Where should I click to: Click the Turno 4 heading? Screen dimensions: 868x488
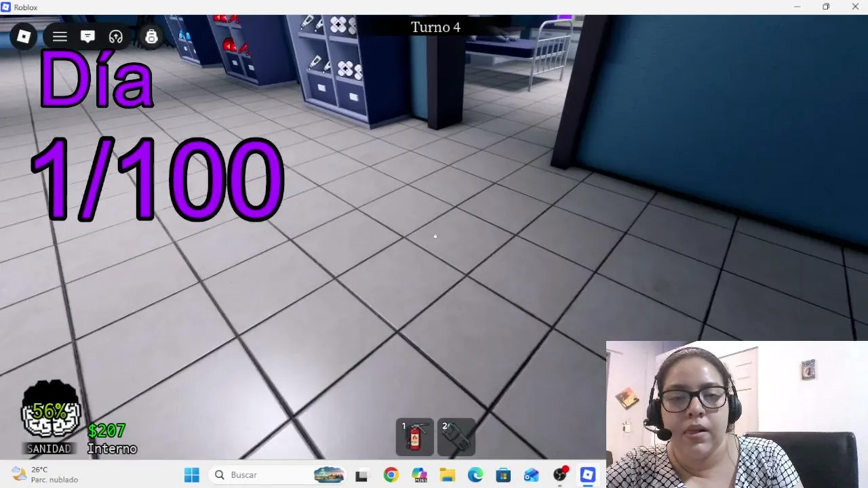point(435,27)
